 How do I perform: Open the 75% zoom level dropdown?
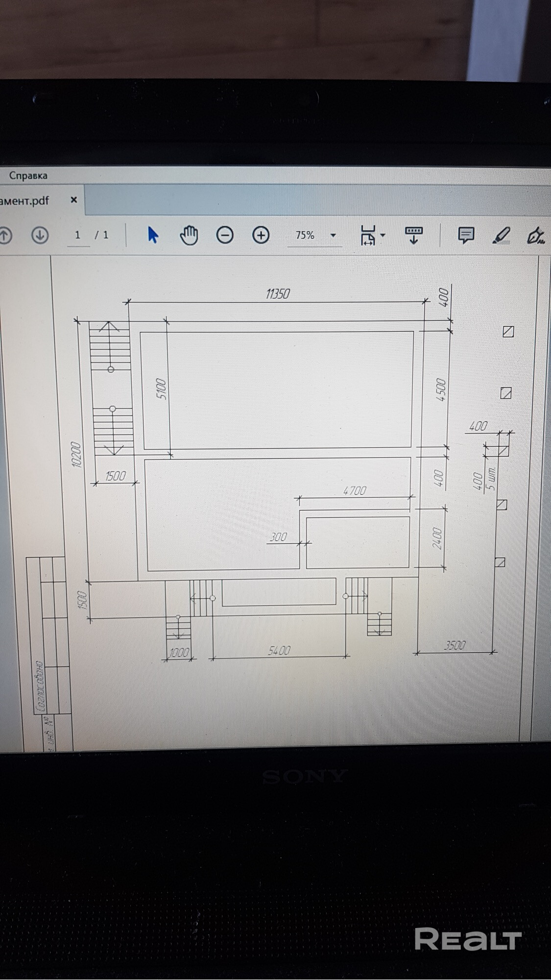coord(333,235)
